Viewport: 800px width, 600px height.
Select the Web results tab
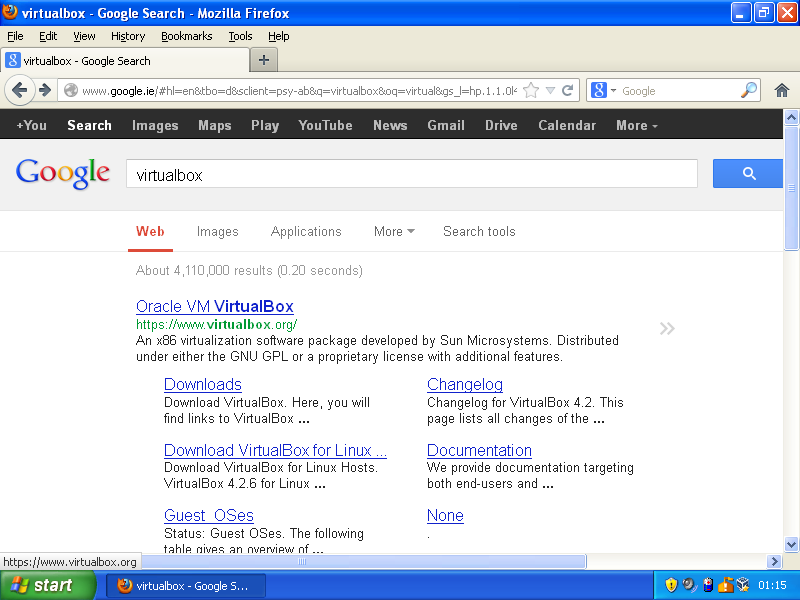click(150, 232)
